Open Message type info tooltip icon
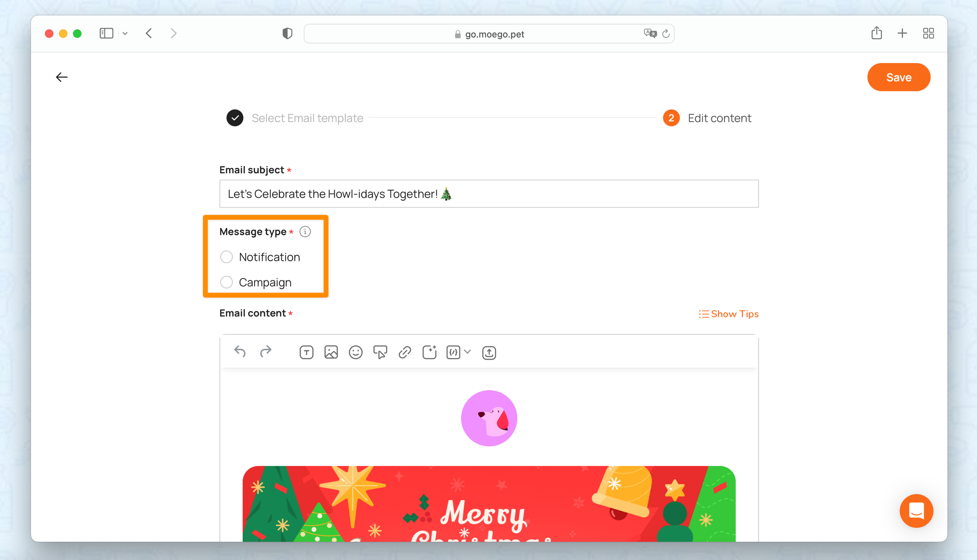Screen dimensions: 977x560 click(305, 232)
